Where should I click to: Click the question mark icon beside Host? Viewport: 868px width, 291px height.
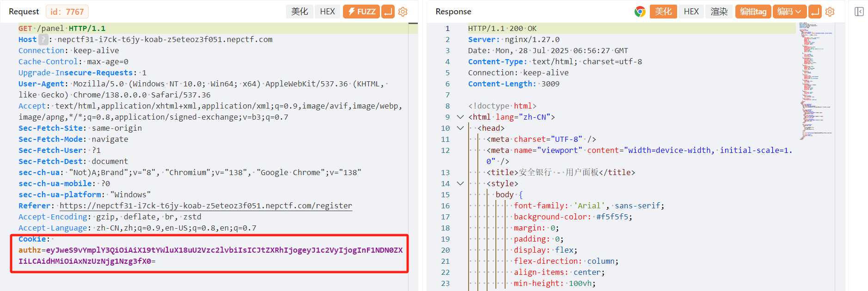pos(43,40)
